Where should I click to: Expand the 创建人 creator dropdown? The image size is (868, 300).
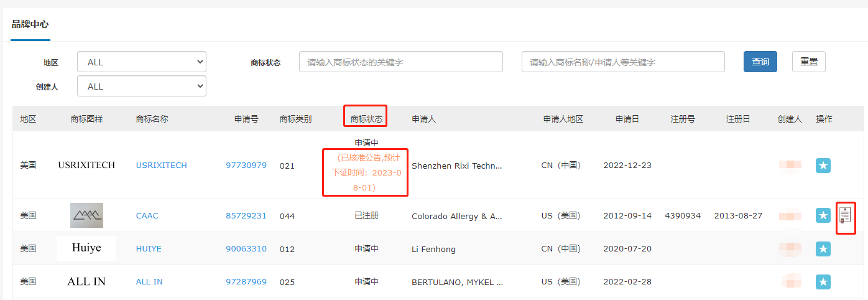(x=141, y=87)
